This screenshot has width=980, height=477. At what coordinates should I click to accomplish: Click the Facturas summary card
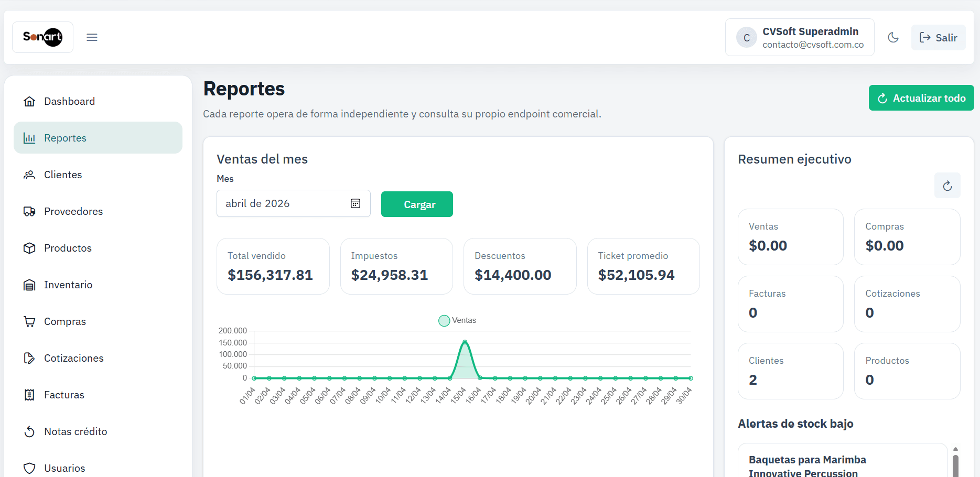pos(791,304)
